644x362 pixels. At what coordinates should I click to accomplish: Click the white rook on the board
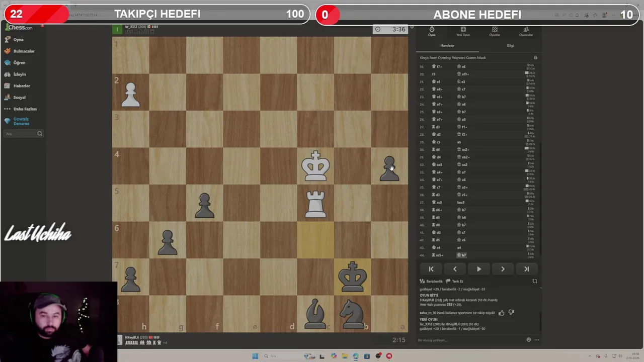315,204
